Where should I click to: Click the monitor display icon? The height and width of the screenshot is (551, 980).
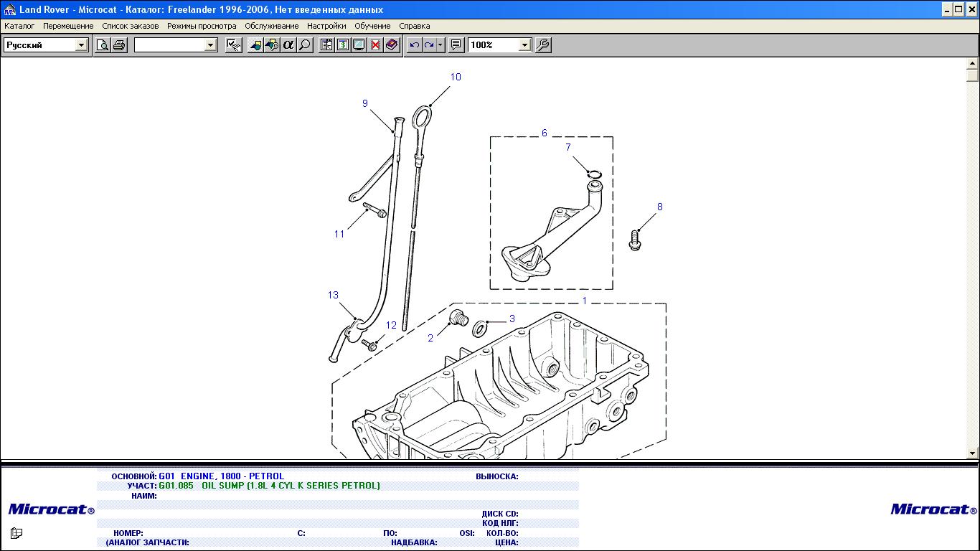point(359,44)
